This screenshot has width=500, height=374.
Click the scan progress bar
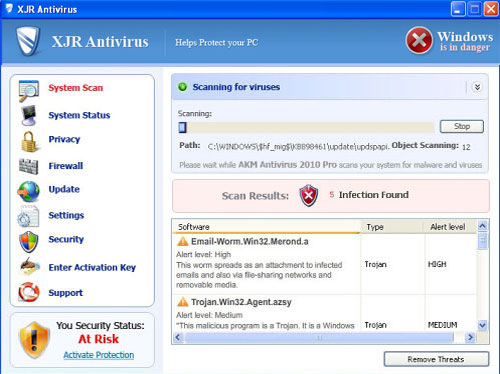(306, 127)
